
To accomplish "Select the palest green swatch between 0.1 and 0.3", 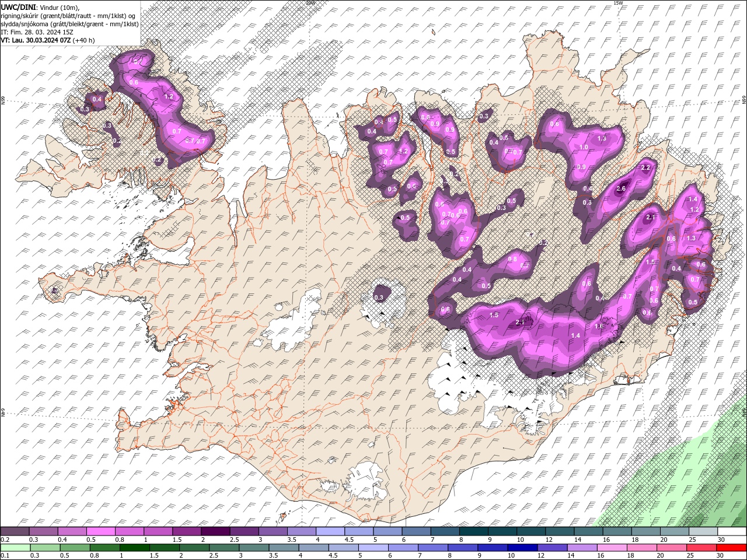I will 15,548.
